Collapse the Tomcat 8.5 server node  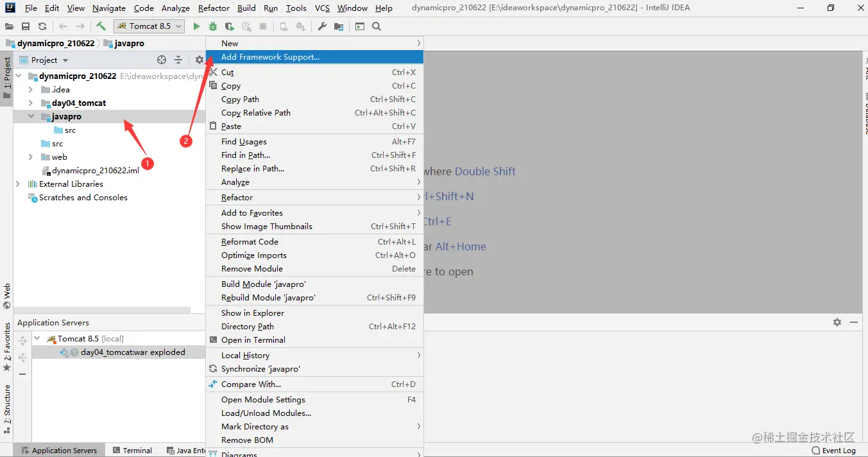37,338
